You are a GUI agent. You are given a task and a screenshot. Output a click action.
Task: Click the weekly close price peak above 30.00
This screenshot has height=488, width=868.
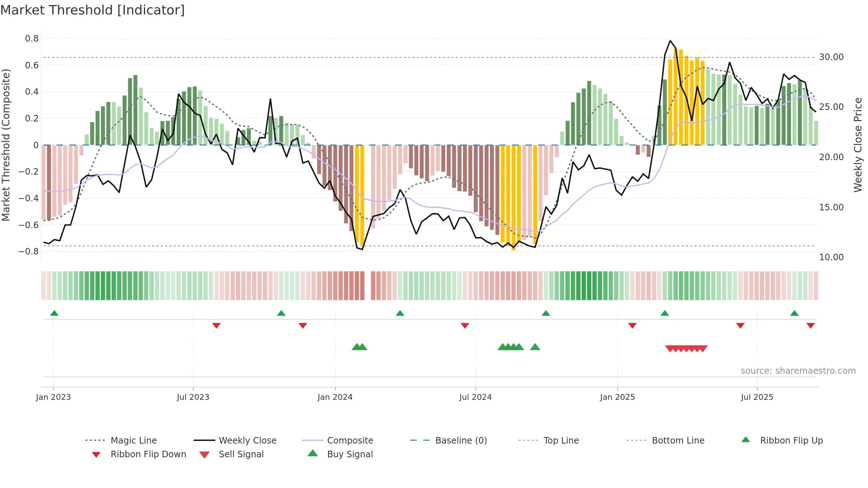[670, 41]
